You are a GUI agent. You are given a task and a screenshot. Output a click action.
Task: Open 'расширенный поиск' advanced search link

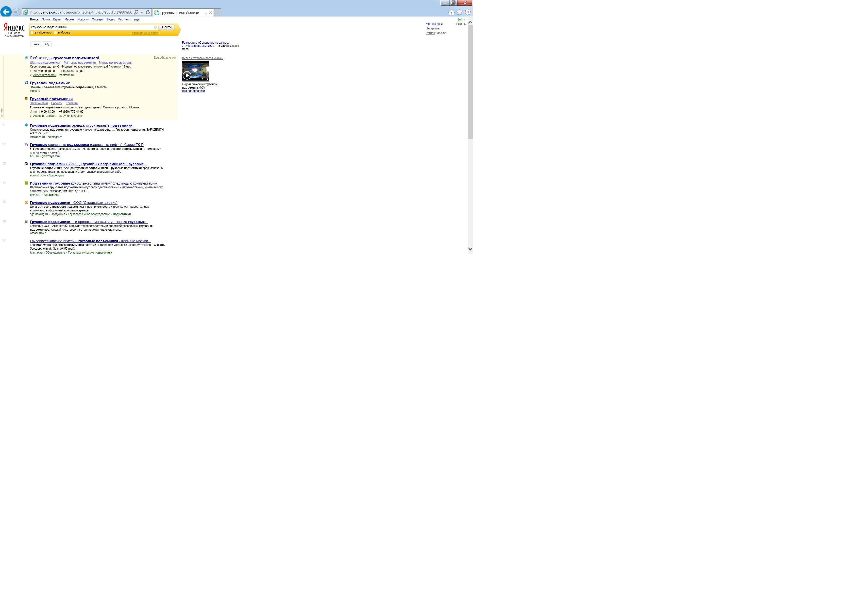[145, 33]
